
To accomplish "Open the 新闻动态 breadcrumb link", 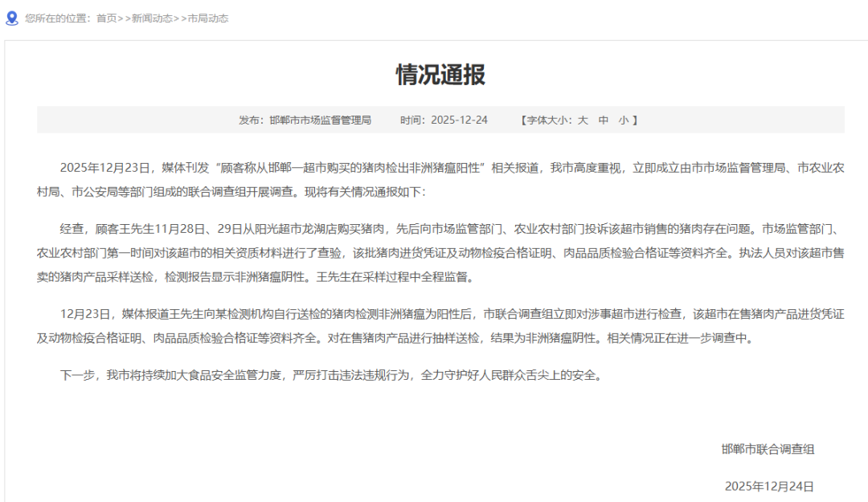I will 151,18.
